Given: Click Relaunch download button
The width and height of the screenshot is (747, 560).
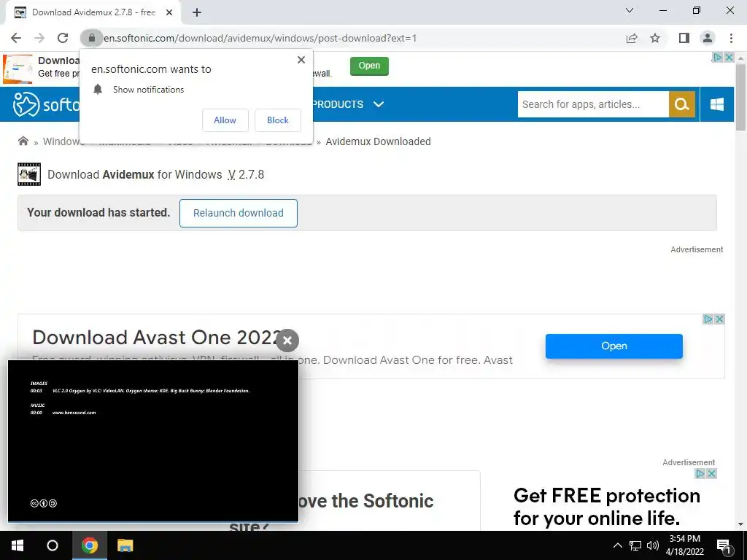Looking at the screenshot, I should point(239,213).
